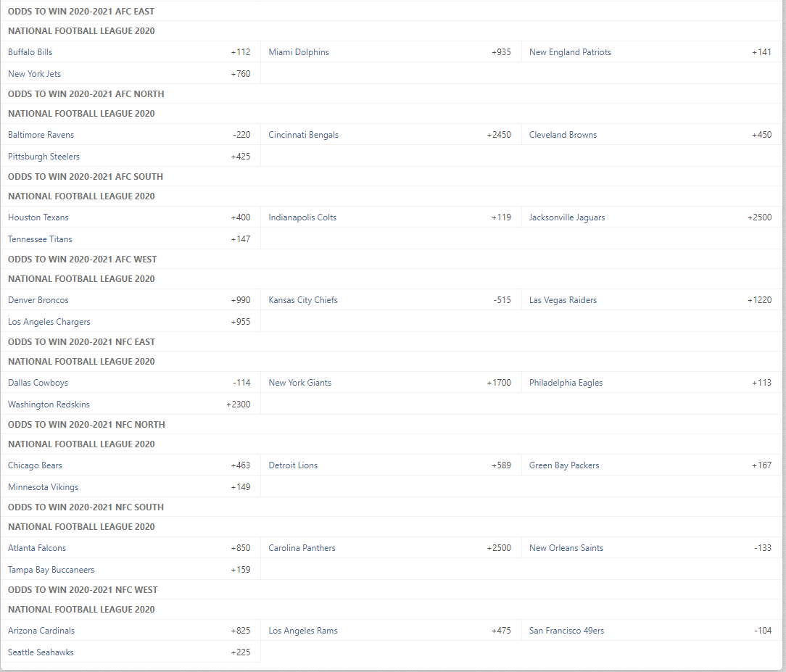786x672 pixels.
Task: Pick New Orleans Saints -133
Action: (652, 548)
